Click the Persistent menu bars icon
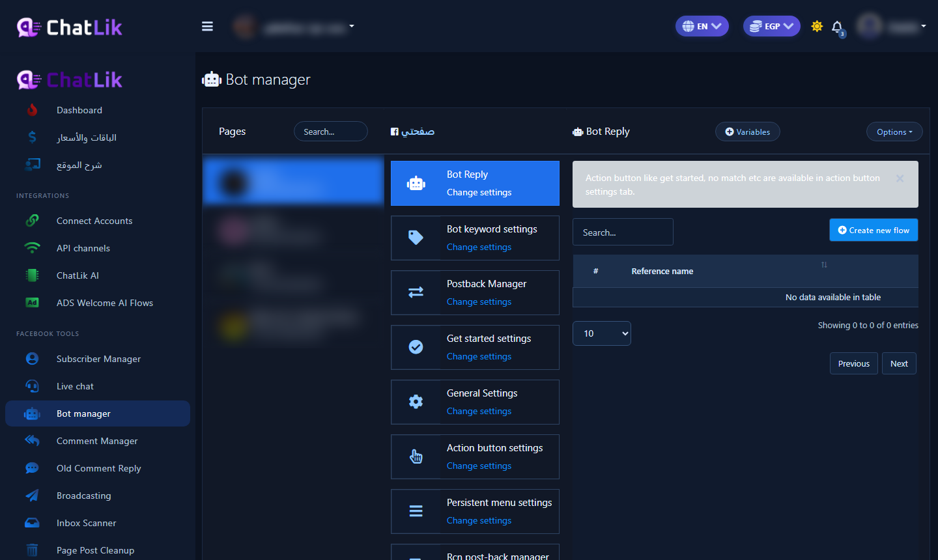938x560 pixels. coord(416,511)
